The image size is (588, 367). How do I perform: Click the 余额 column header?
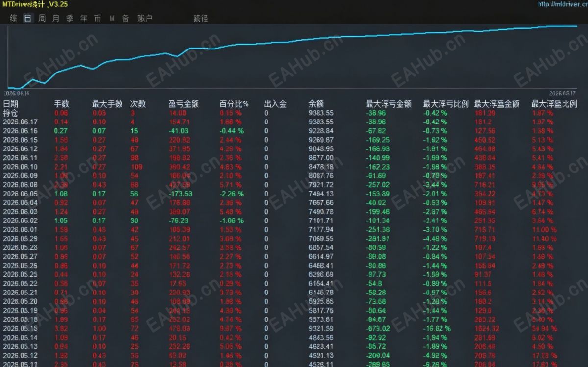316,104
